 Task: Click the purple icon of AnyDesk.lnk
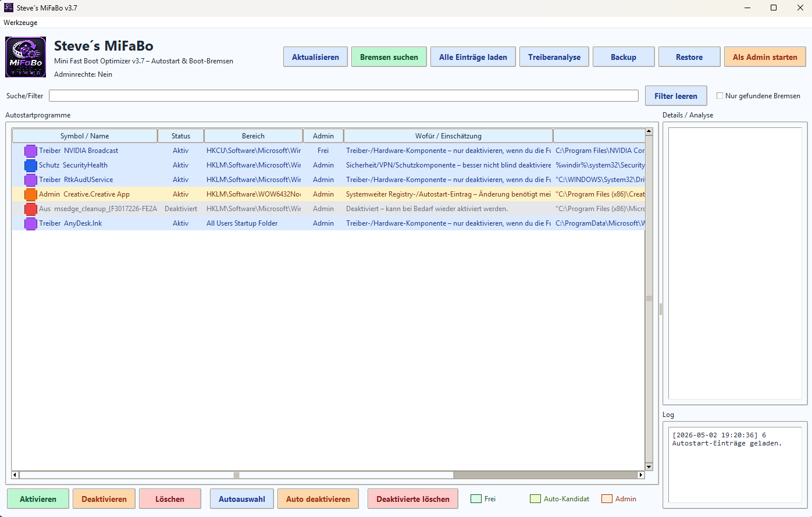pos(31,224)
